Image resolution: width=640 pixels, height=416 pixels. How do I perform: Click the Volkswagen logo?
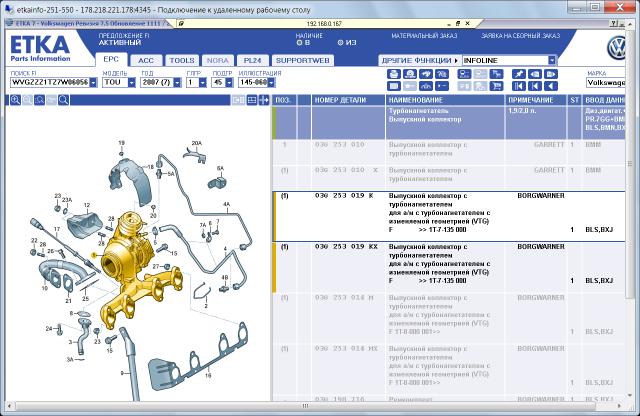coord(616,48)
